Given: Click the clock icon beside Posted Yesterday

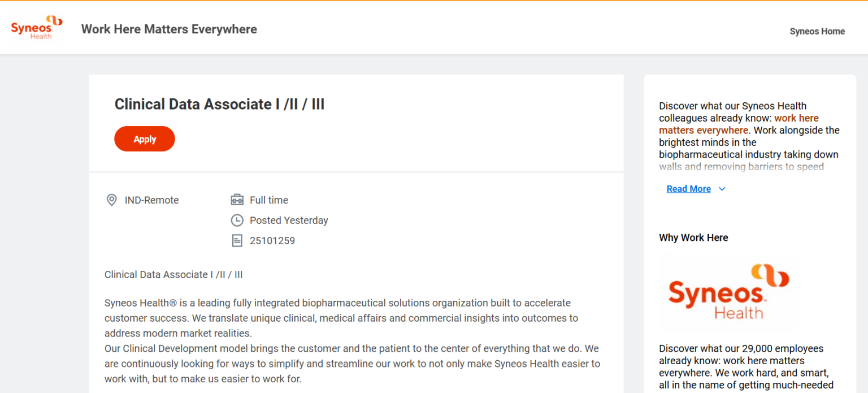Looking at the screenshot, I should point(237,220).
